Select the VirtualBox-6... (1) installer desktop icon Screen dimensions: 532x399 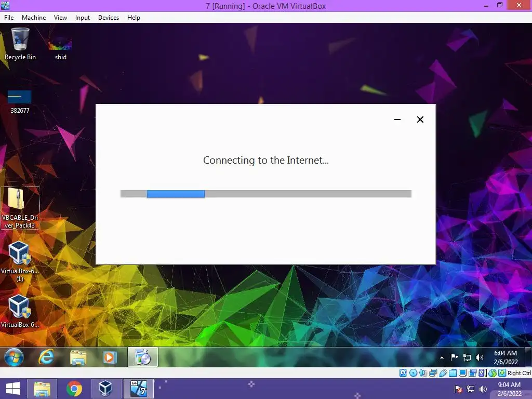coord(20,262)
